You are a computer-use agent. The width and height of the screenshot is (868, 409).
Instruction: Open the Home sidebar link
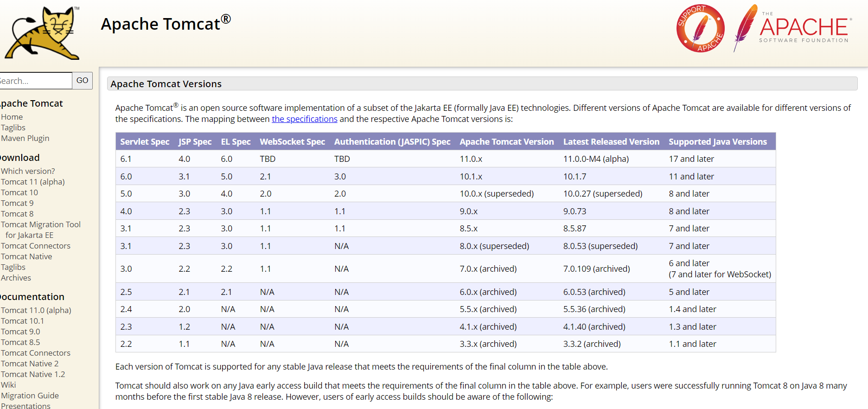point(12,117)
